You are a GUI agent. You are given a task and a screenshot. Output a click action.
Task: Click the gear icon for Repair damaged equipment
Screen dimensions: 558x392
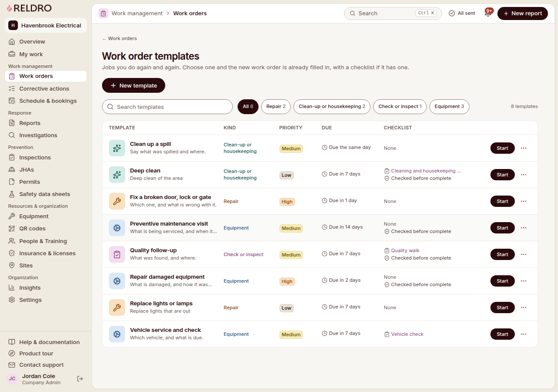[x=117, y=281]
